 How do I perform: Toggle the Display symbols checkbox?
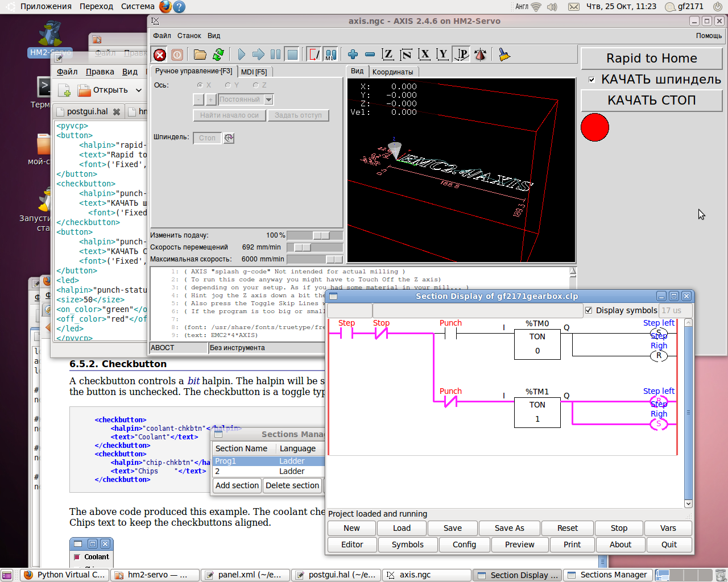pyautogui.click(x=589, y=310)
